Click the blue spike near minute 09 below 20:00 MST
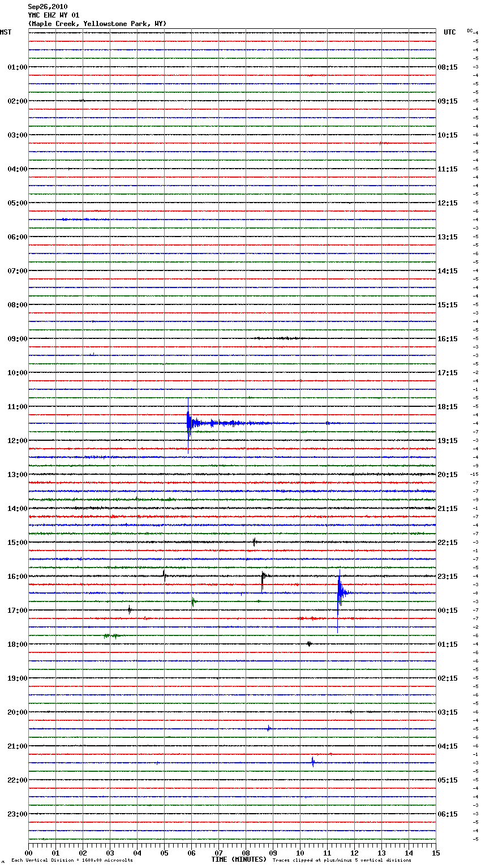 click(x=269, y=728)
